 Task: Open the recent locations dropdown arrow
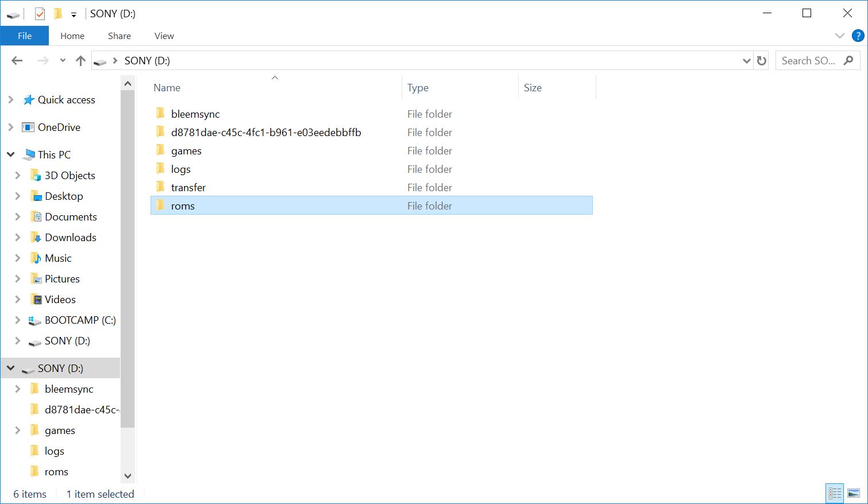pos(63,61)
